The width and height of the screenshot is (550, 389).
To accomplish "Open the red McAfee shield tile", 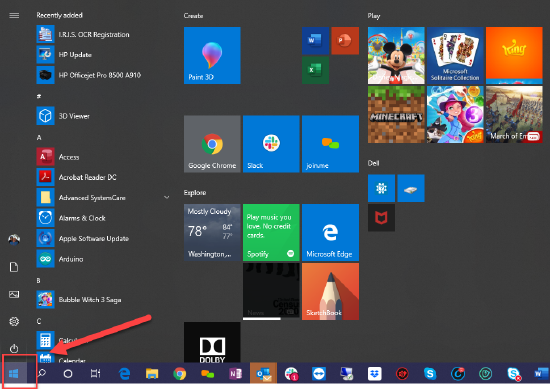I will click(x=381, y=218).
